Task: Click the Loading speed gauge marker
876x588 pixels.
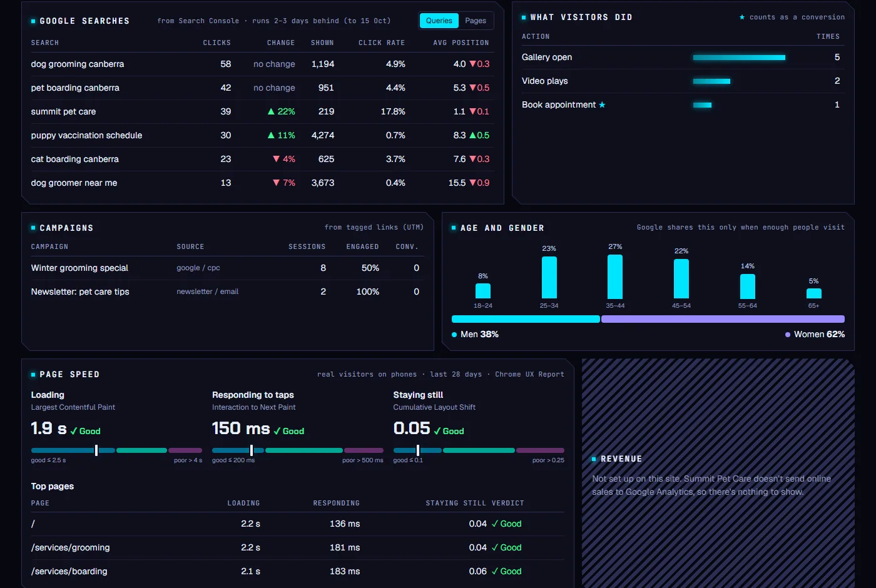Action: [96, 450]
